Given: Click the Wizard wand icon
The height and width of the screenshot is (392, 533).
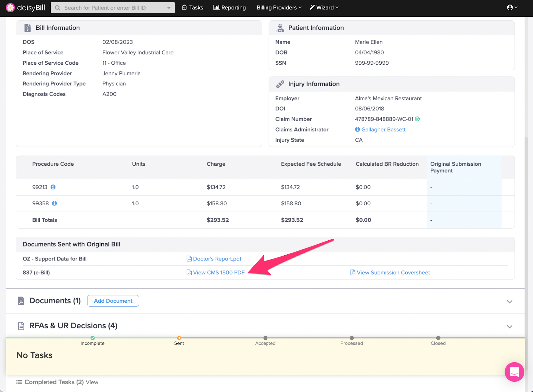Looking at the screenshot, I should tap(312, 7).
